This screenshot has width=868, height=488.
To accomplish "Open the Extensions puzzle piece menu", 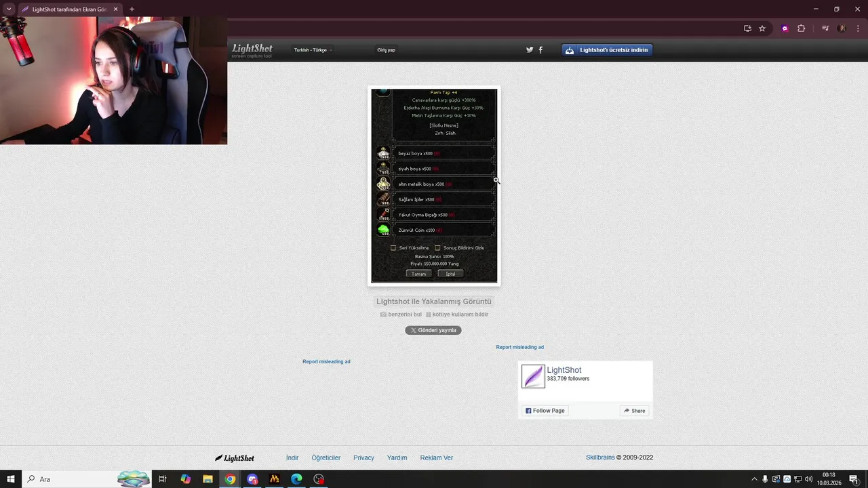I will 801,28.
